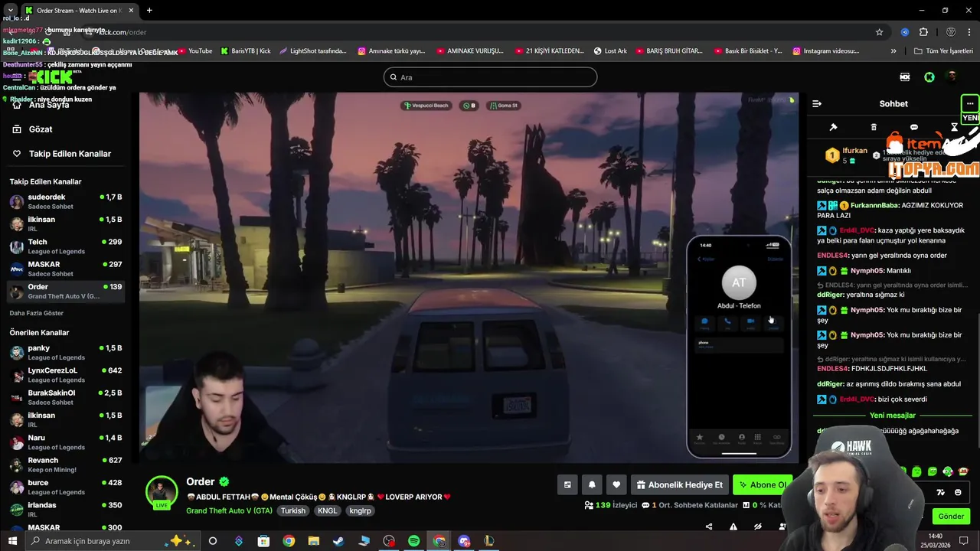Click the green Abone Ol button
Image resolution: width=980 pixels, height=551 pixels.
[762, 484]
